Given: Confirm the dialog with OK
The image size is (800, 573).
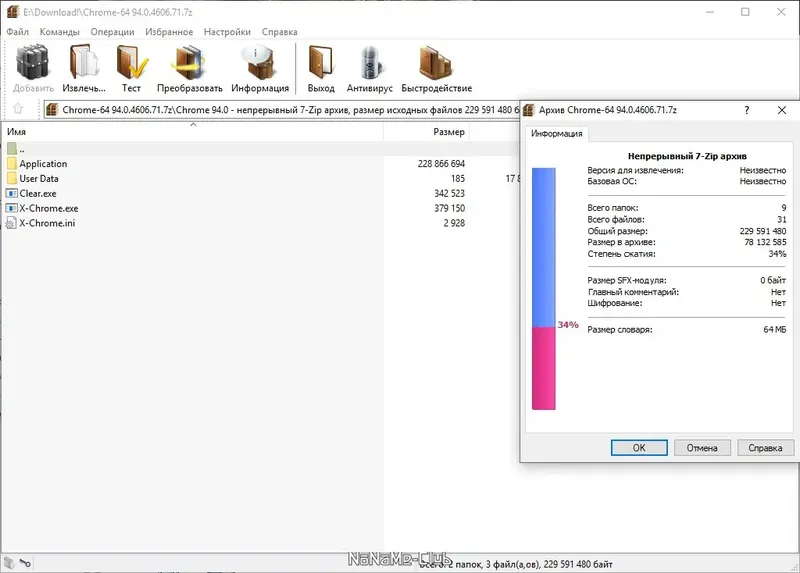Looking at the screenshot, I should click(639, 447).
